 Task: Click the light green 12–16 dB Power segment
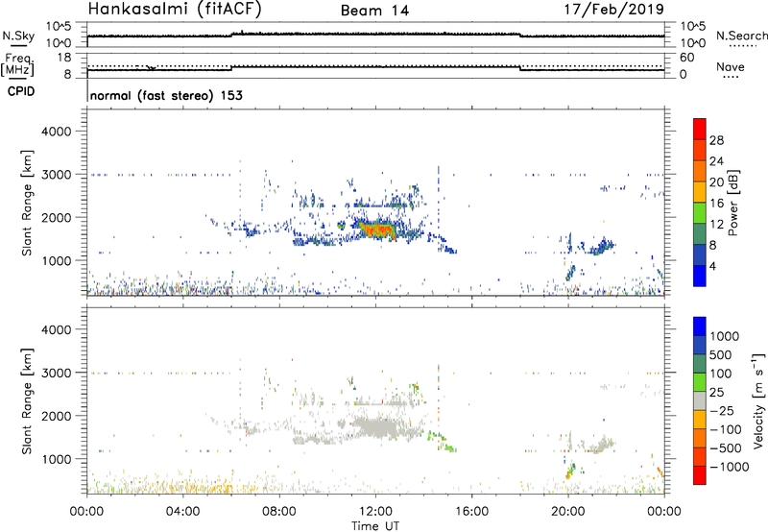tap(700, 212)
